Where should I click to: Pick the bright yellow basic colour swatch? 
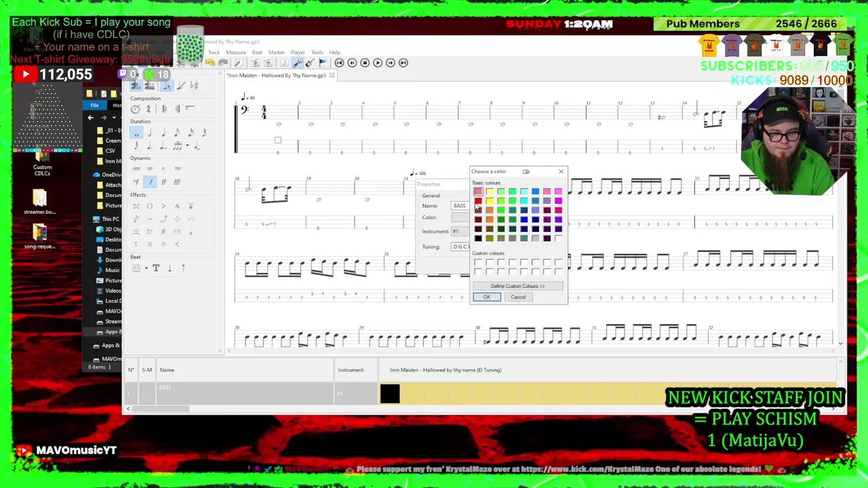[x=490, y=201]
